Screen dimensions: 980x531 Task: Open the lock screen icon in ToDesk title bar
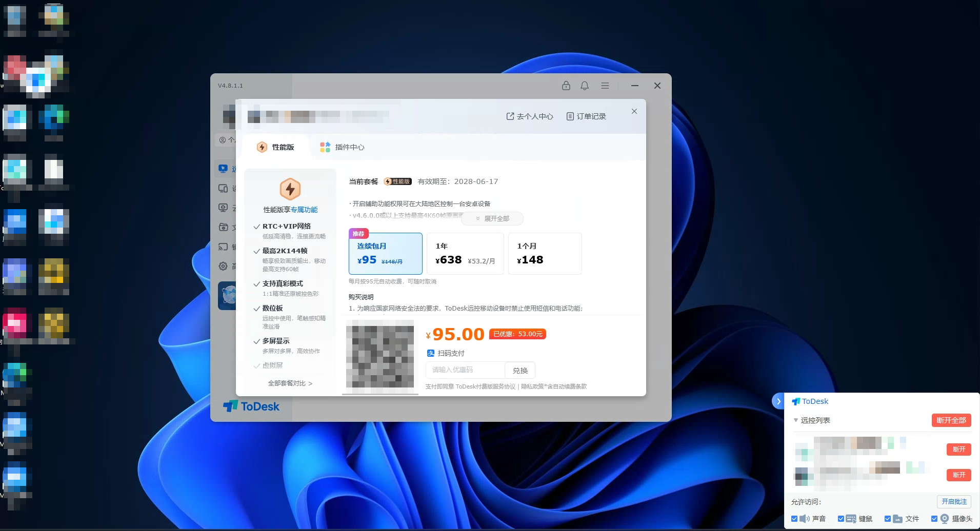(566, 86)
